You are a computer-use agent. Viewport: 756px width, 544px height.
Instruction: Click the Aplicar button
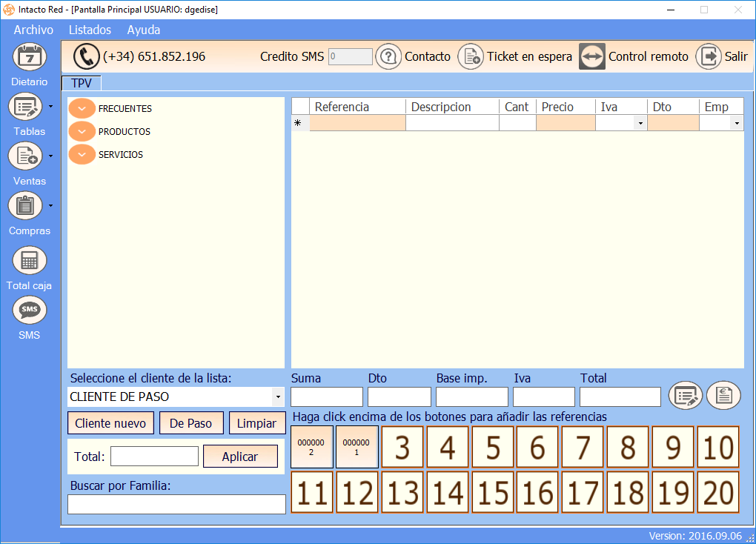tap(240, 457)
